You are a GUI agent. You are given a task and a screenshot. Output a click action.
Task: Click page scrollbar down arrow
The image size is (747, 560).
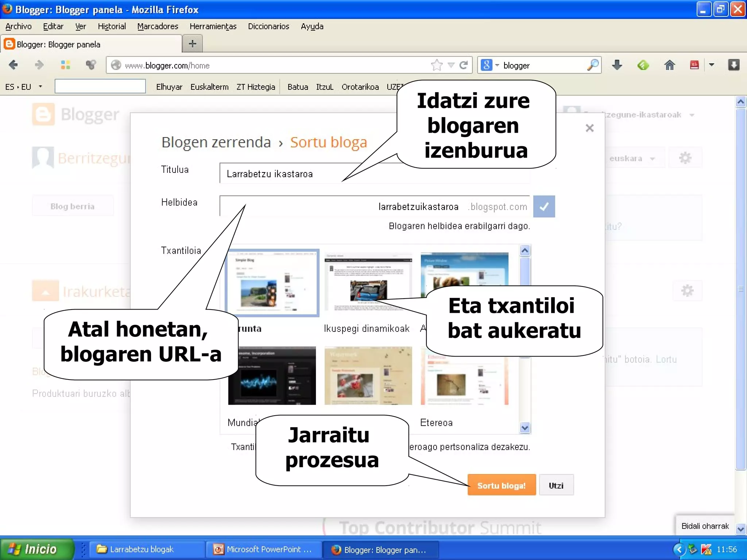coord(740,529)
